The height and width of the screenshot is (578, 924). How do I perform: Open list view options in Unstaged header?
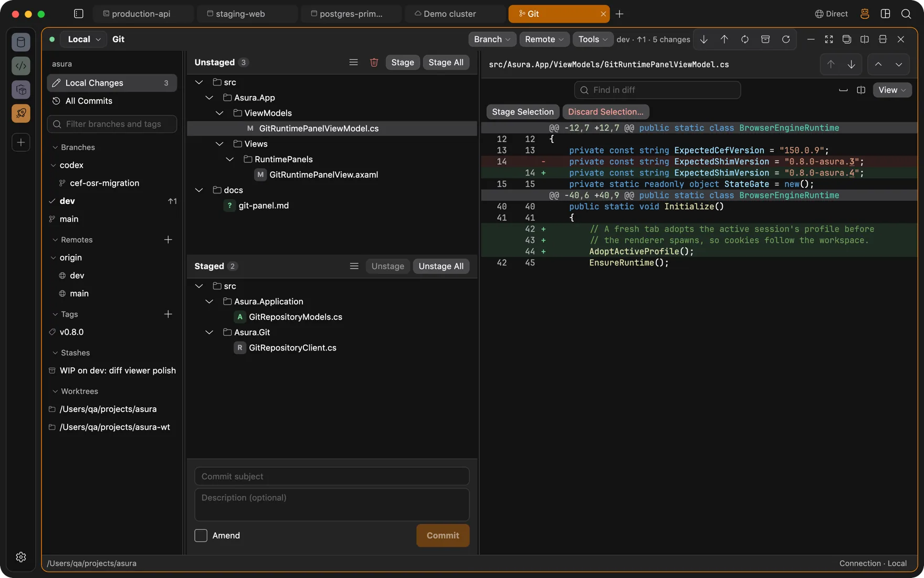click(353, 63)
